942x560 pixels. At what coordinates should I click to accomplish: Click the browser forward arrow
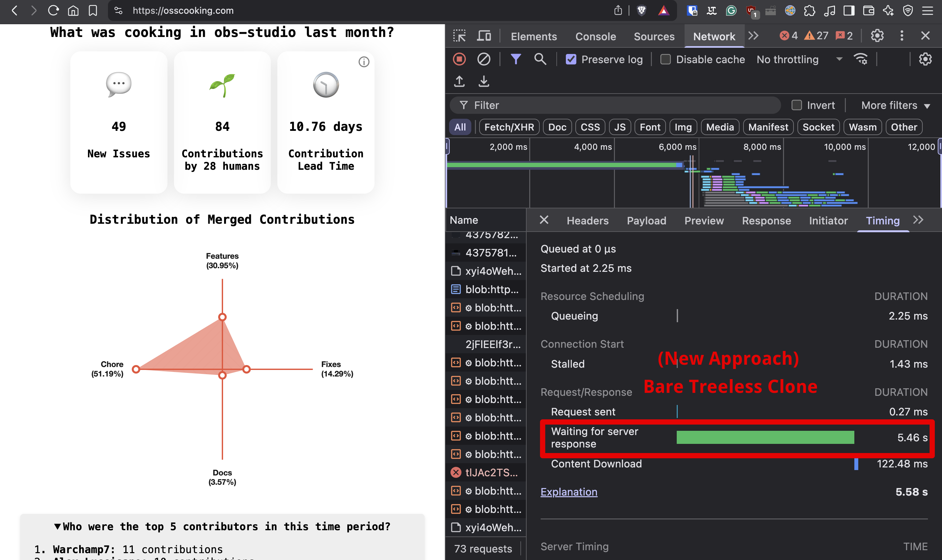[34, 10]
